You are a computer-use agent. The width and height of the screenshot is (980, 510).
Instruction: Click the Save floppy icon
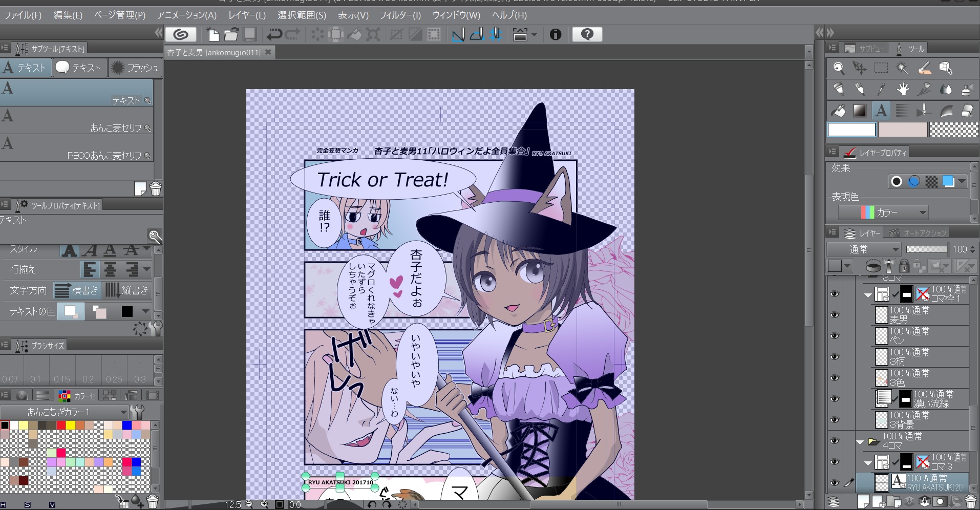click(x=250, y=34)
